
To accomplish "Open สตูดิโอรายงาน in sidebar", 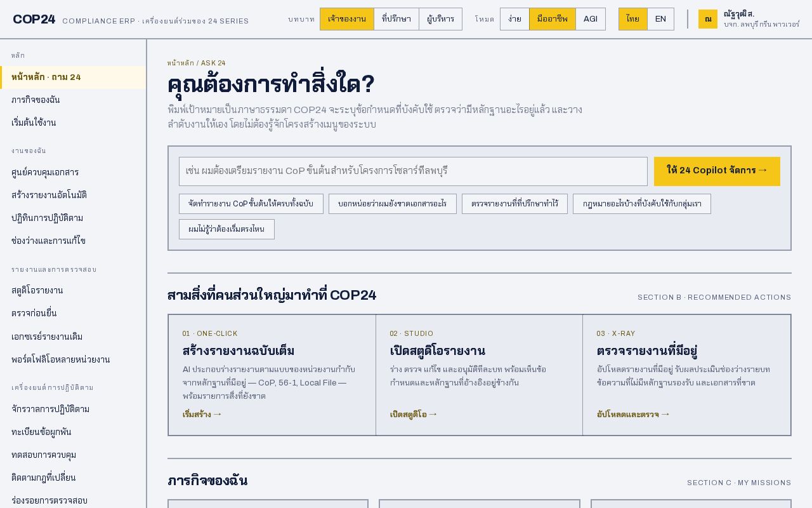I will click(73, 291).
